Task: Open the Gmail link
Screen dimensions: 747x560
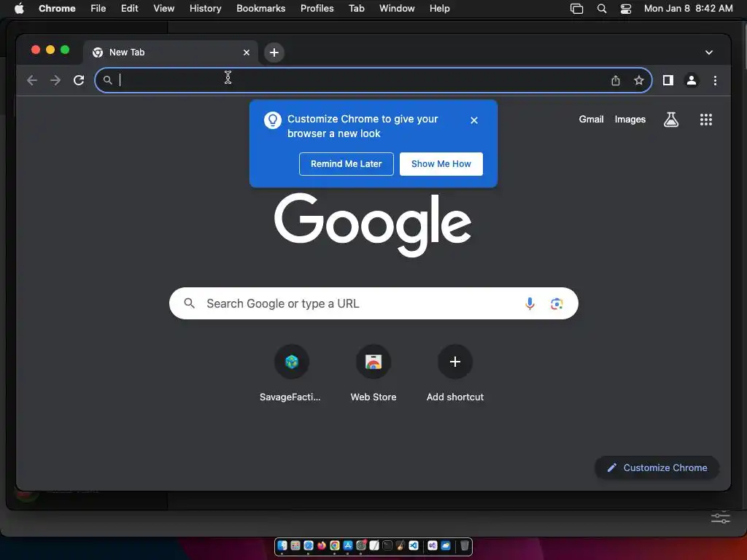Action: tap(591, 120)
